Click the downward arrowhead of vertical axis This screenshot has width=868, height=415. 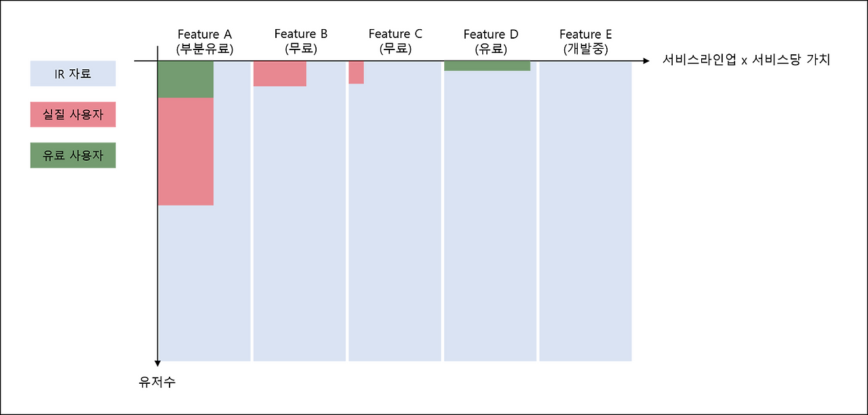point(157,363)
